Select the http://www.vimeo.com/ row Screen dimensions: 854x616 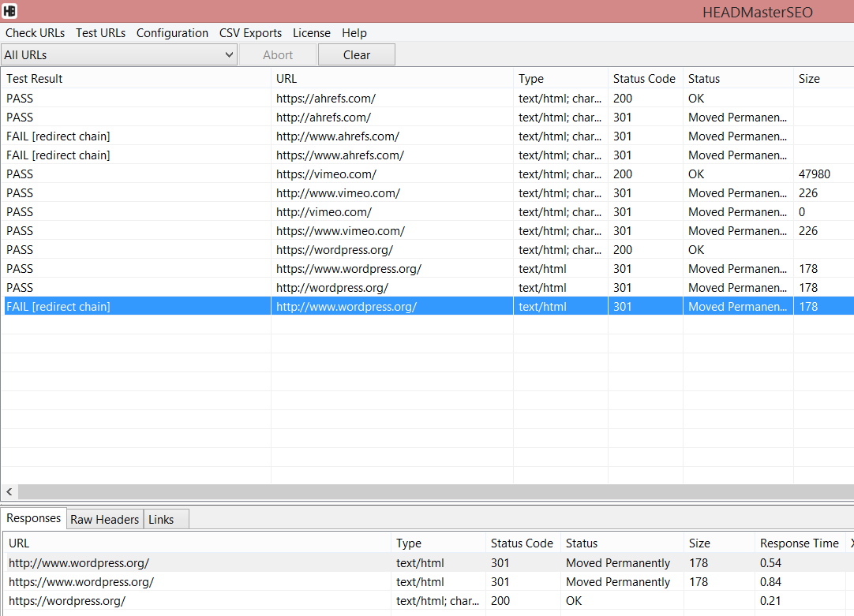428,193
